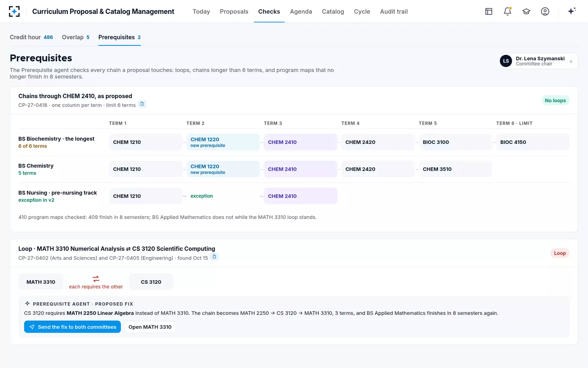588x368 pixels.
Task: Click BIOC 3100 course chip
Action: [455, 142]
